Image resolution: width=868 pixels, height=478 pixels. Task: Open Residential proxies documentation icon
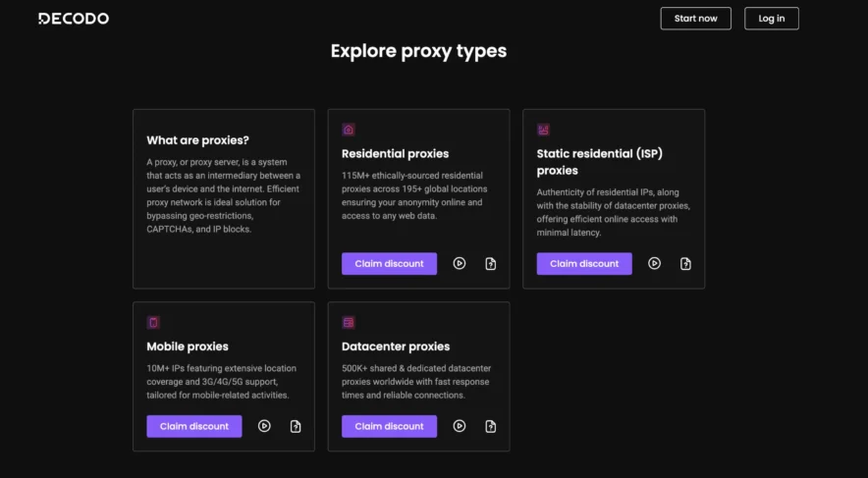pyautogui.click(x=491, y=263)
